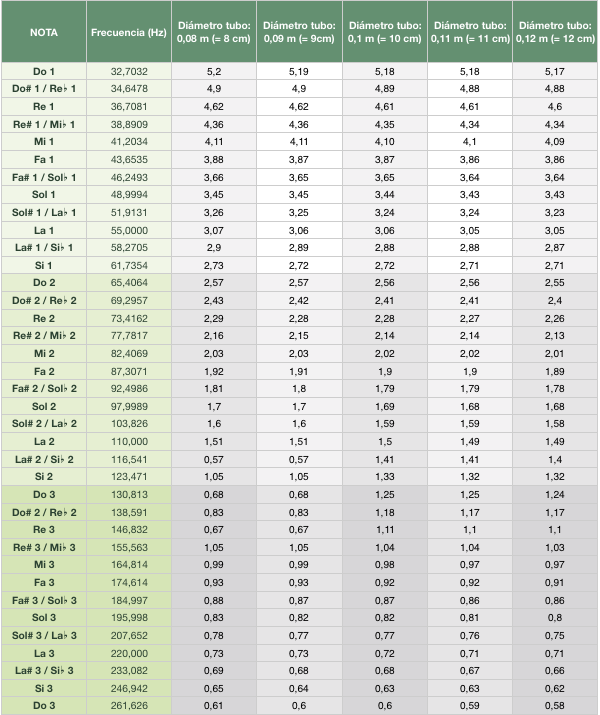Select the Fa# 1 / Sol♭ 1 cell
This screenshot has width=600, height=715.
pyautogui.click(x=44, y=177)
